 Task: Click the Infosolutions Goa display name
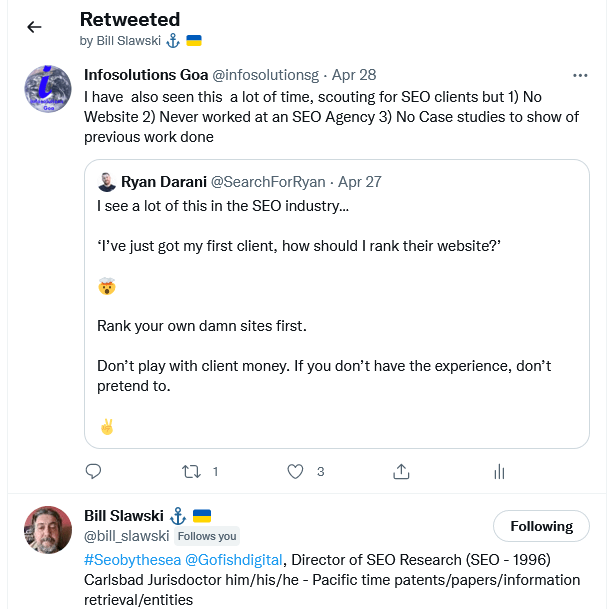click(146, 75)
